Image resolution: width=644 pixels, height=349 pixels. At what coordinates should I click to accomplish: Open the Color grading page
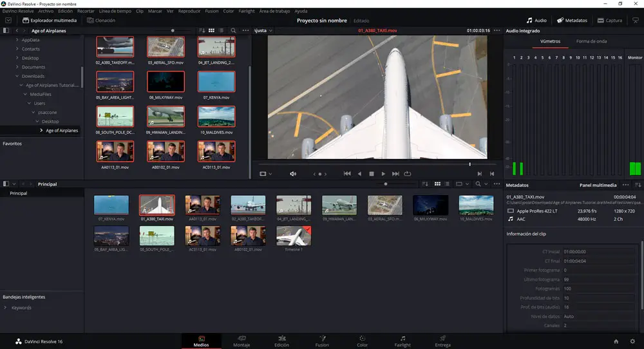363,341
